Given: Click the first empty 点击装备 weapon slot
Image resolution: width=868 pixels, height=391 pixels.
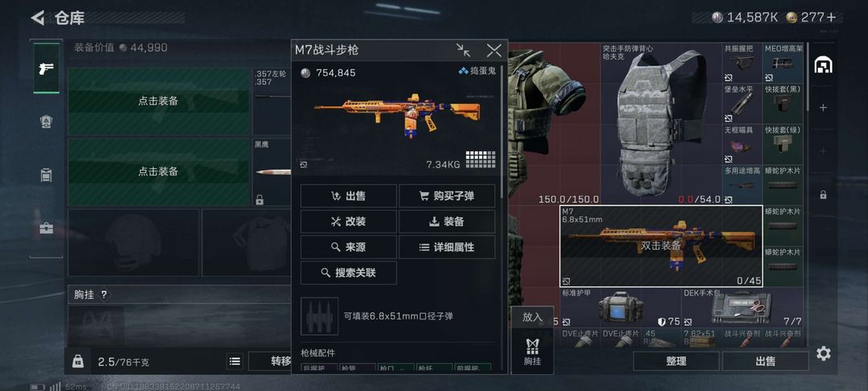Looking at the screenshot, I should 158,101.
